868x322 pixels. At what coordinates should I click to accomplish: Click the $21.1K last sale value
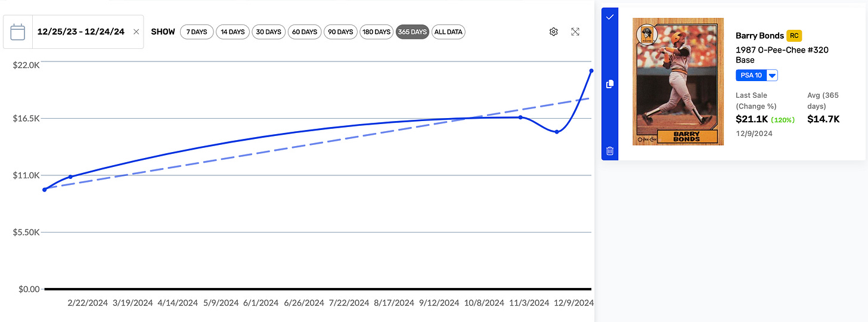click(752, 119)
